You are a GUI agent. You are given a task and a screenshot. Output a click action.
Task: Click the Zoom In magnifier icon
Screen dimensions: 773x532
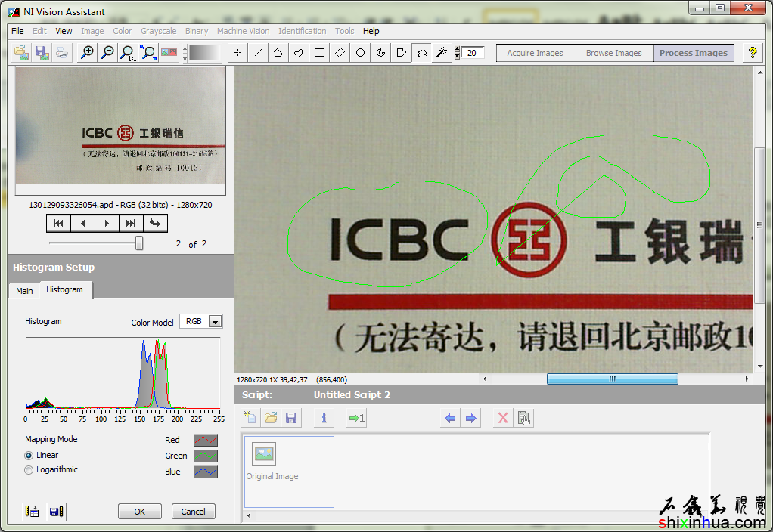[88, 53]
